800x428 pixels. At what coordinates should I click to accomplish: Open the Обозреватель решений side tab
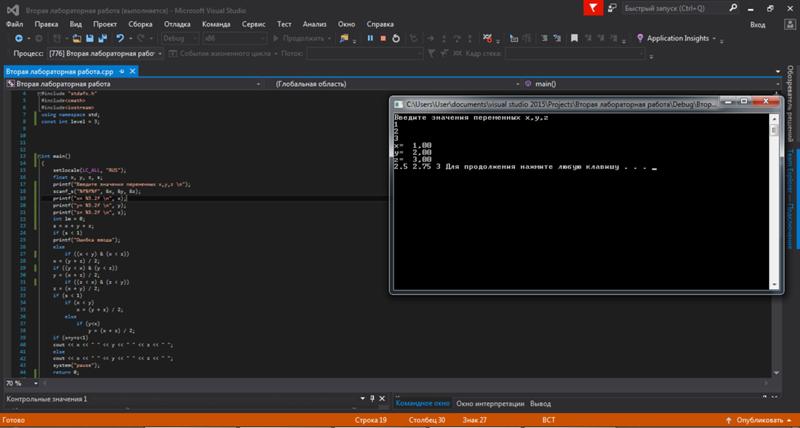click(789, 105)
